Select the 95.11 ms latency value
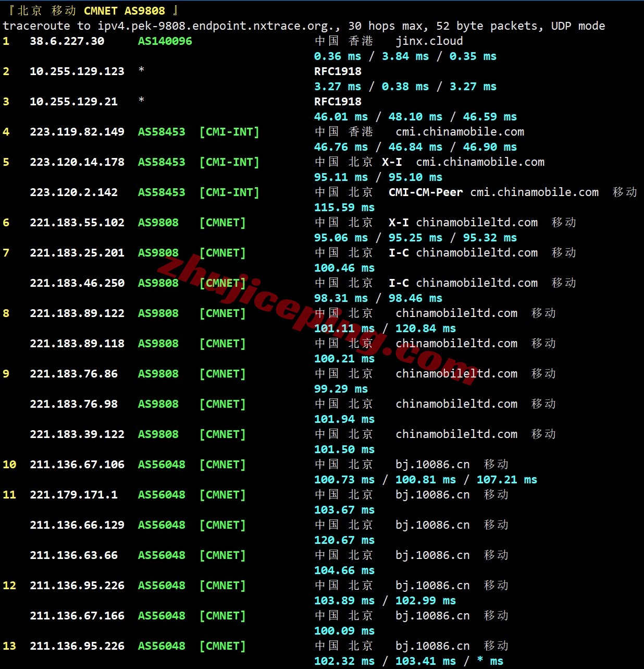The image size is (644, 669). point(341,177)
